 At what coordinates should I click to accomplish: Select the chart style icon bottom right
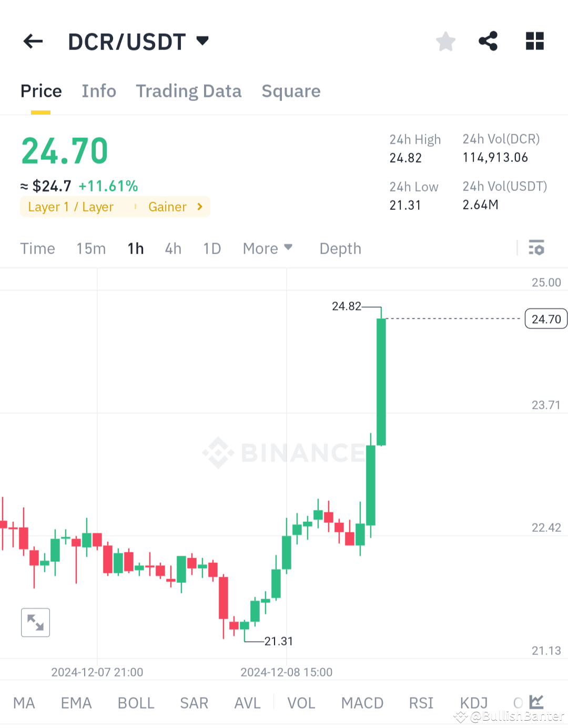pos(537,702)
